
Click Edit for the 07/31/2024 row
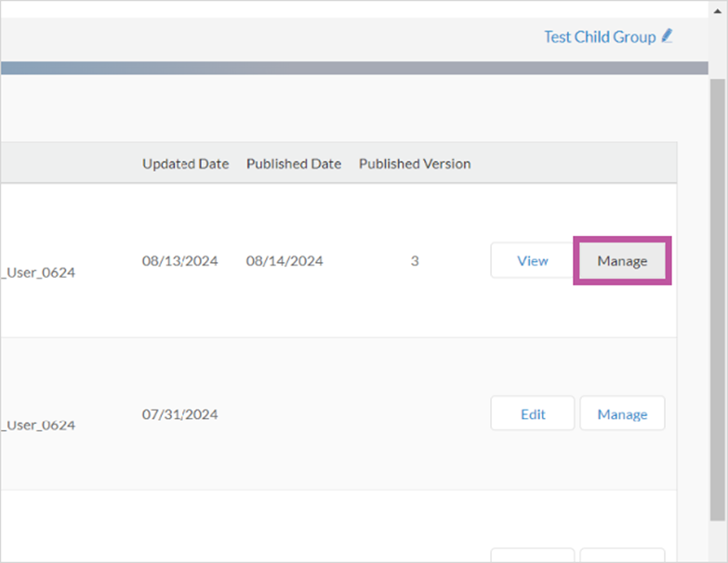tap(533, 413)
